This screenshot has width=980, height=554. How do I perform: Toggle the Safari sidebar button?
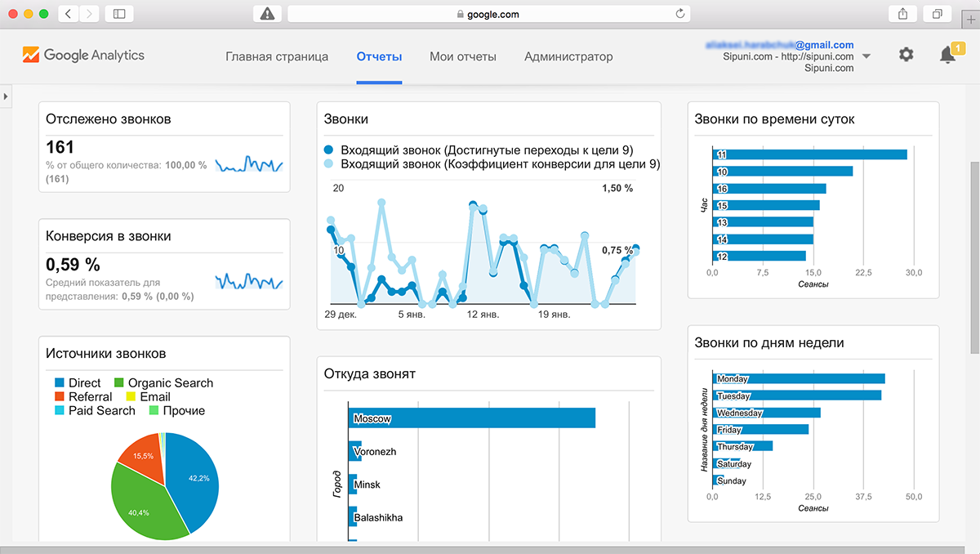(x=119, y=14)
